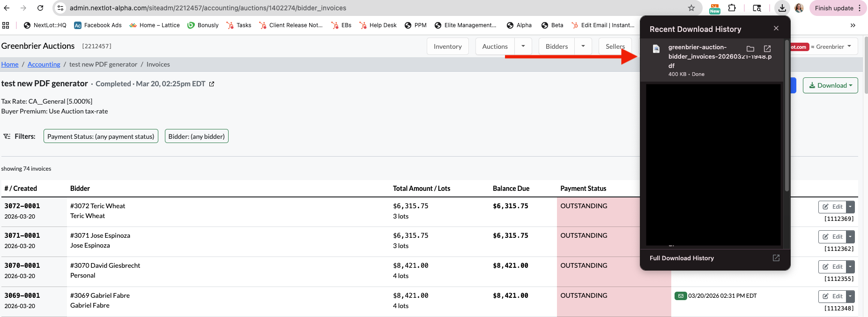Open the NextLot::HQ bookmark
This screenshot has height=317, width=868.
(x=45, y=25)
